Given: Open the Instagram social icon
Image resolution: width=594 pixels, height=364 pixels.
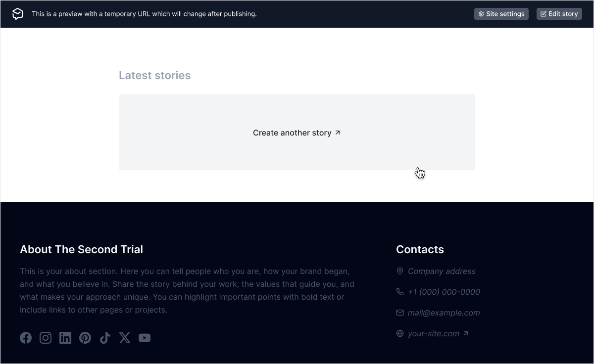Looking at the screenshot, I should (46, 338).
